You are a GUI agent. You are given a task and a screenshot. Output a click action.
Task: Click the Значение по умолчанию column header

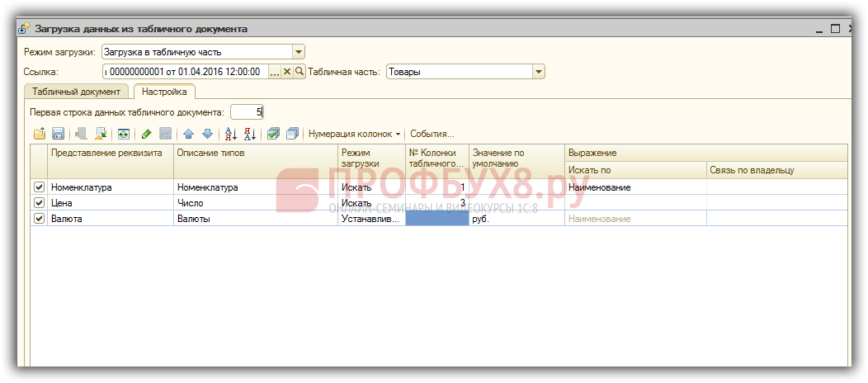coord(517,161)
